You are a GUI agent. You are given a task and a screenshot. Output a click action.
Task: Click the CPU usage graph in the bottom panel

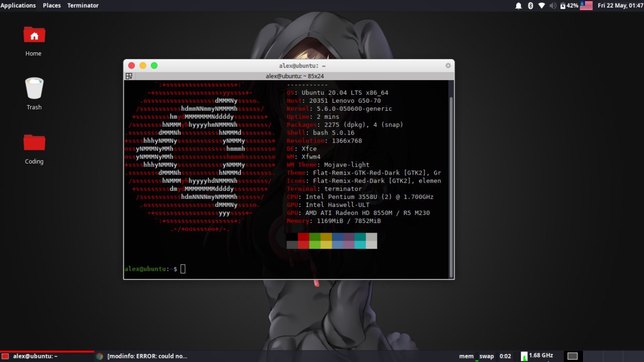(x=523, y=356)
